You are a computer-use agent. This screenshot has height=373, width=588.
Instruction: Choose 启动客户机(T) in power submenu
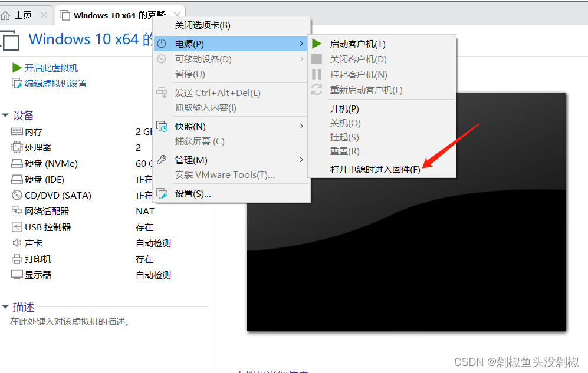tap(382, 44)
